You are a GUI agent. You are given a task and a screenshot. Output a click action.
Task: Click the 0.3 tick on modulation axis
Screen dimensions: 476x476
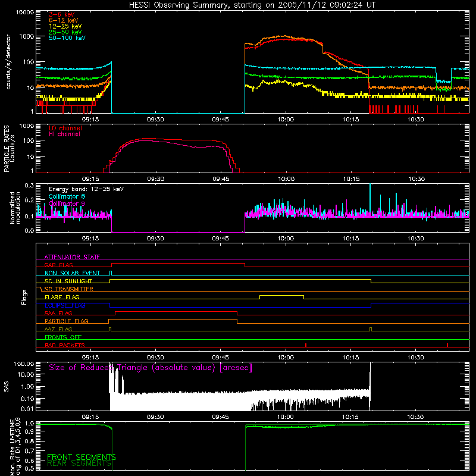(29, 185)
